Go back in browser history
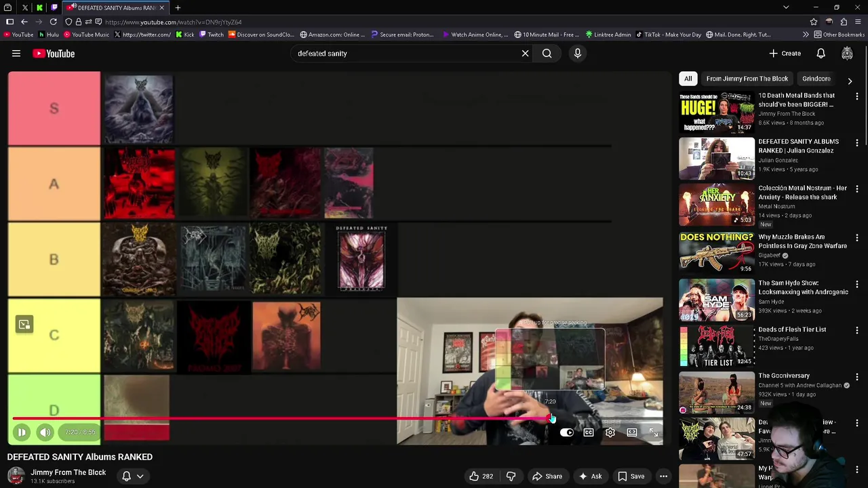This screenshot has width=868, height=488. point(24,22)
